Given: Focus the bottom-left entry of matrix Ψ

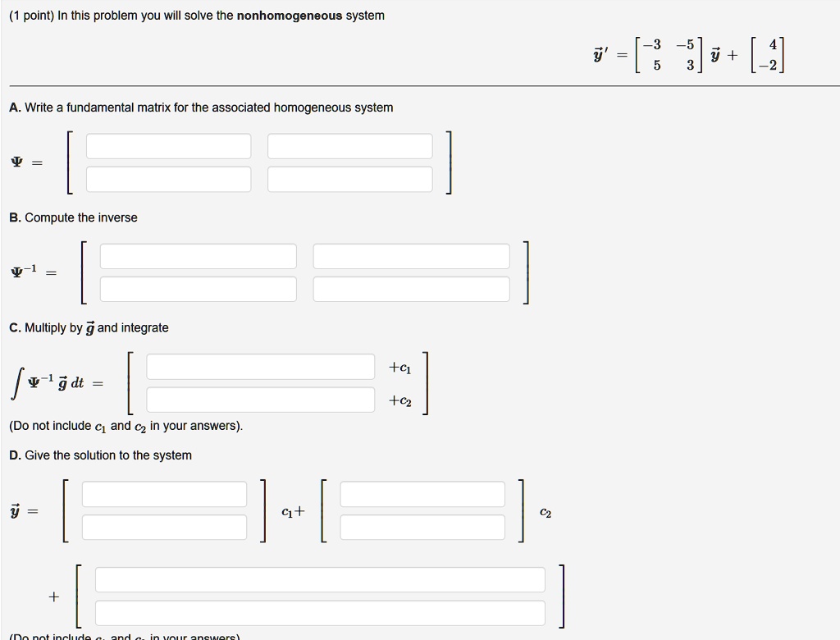Looking at the screenshot, I should (x=168, y=179).
